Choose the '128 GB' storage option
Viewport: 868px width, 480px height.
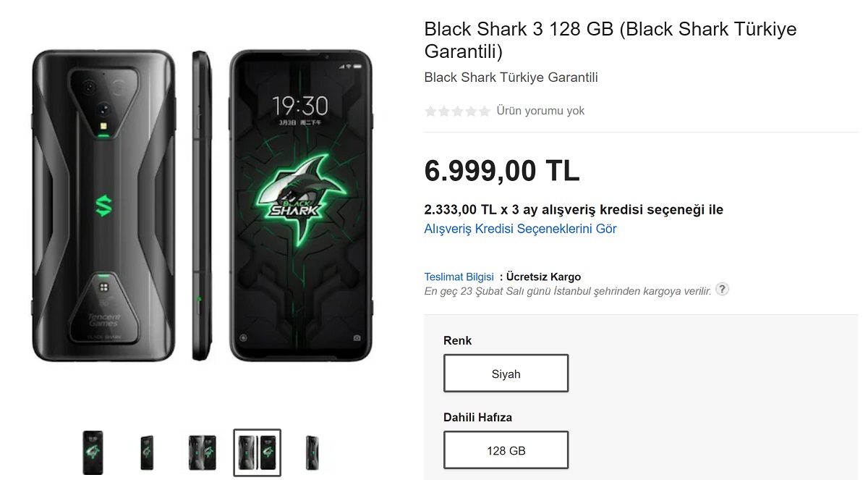pos(506,450)
